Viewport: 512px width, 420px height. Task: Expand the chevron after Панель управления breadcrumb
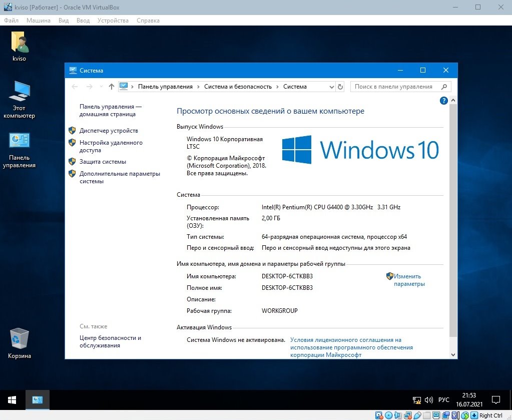click(199, 87)
